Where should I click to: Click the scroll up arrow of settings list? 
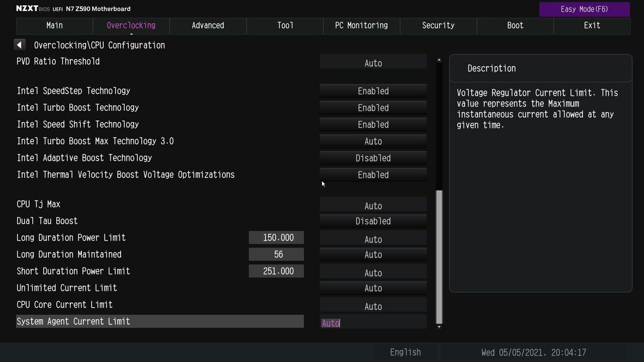[439, 60]
